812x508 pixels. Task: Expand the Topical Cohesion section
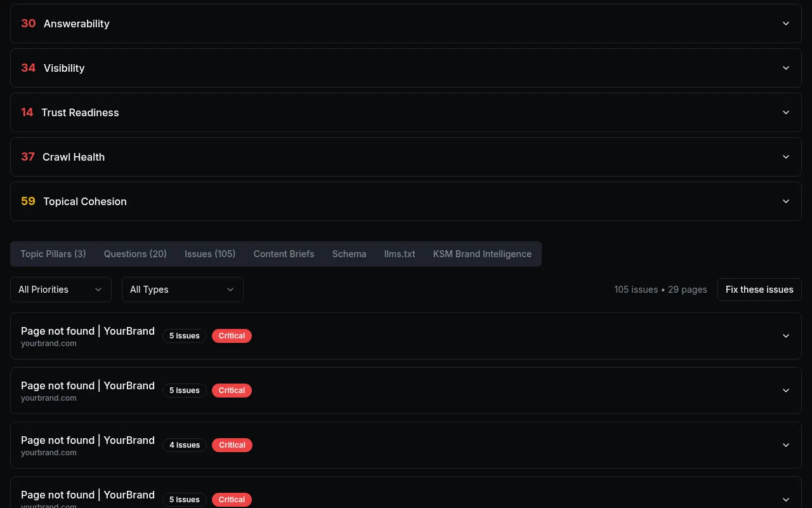pyautogui.click(x=406, y=201)
